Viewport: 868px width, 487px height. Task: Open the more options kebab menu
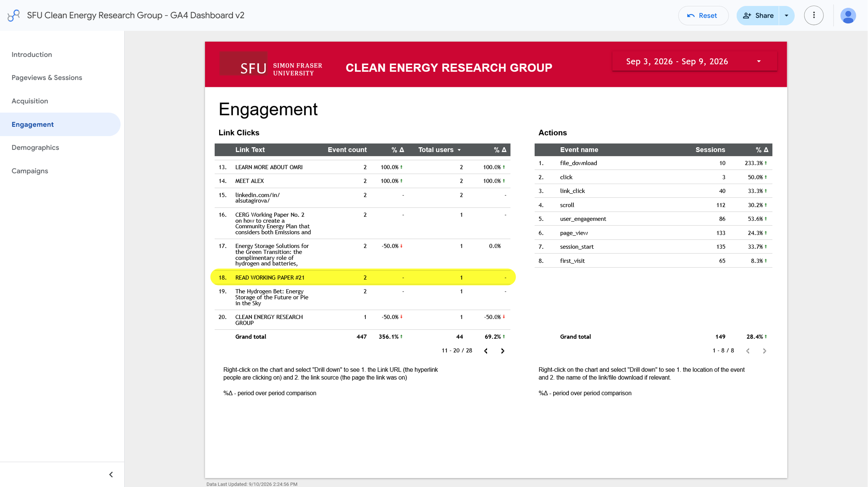click(814, 15)
